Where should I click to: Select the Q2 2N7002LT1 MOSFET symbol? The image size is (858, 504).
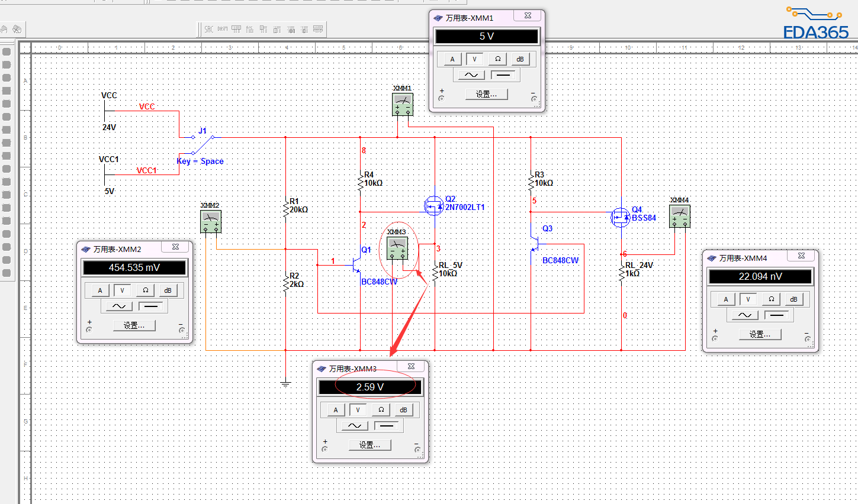tap(434, 206)
